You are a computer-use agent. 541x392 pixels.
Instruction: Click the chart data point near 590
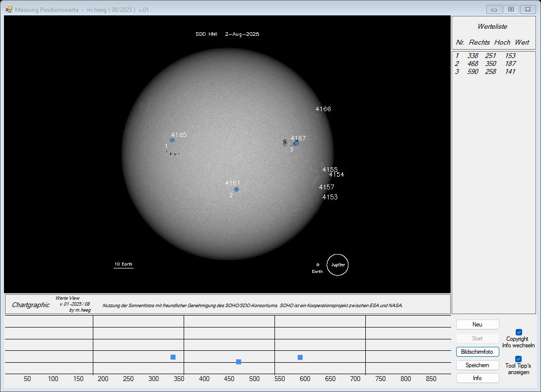tap(300, 357)
